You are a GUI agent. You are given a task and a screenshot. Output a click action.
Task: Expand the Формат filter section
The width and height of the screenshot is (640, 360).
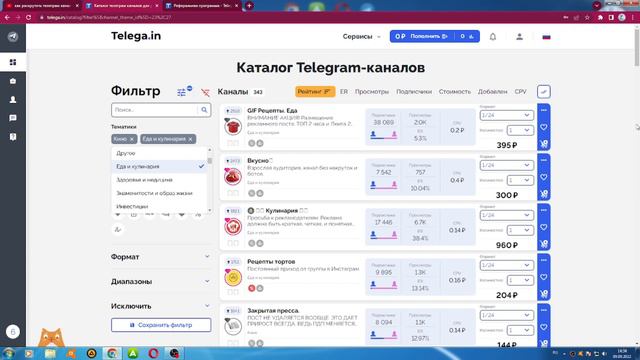click(161, 257)
